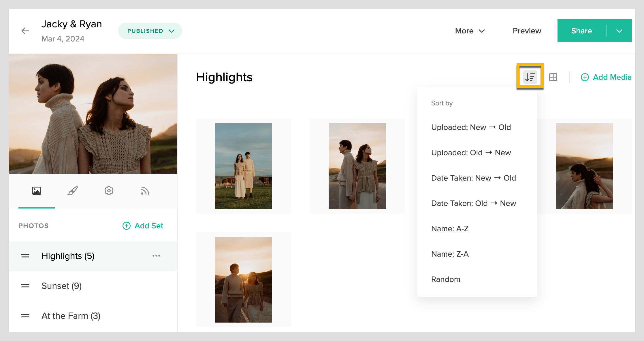Click the Add Media button
The width and height of the screenshot is (644, 341).
coord(606,77)
